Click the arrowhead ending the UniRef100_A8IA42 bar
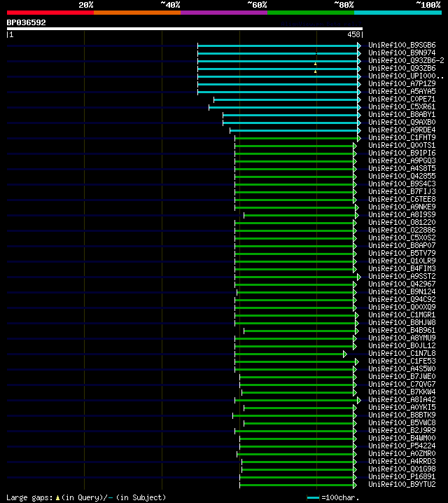 (359, 400)
